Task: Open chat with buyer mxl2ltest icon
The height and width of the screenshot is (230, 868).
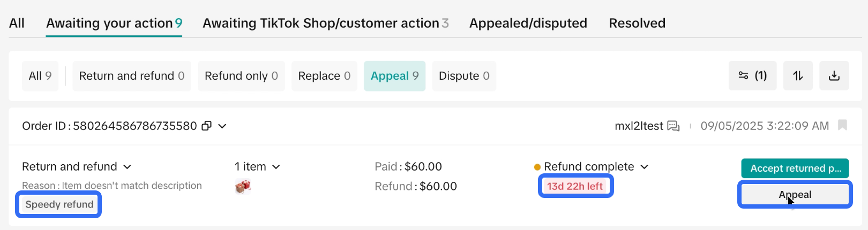Action: tap(673, 126)
